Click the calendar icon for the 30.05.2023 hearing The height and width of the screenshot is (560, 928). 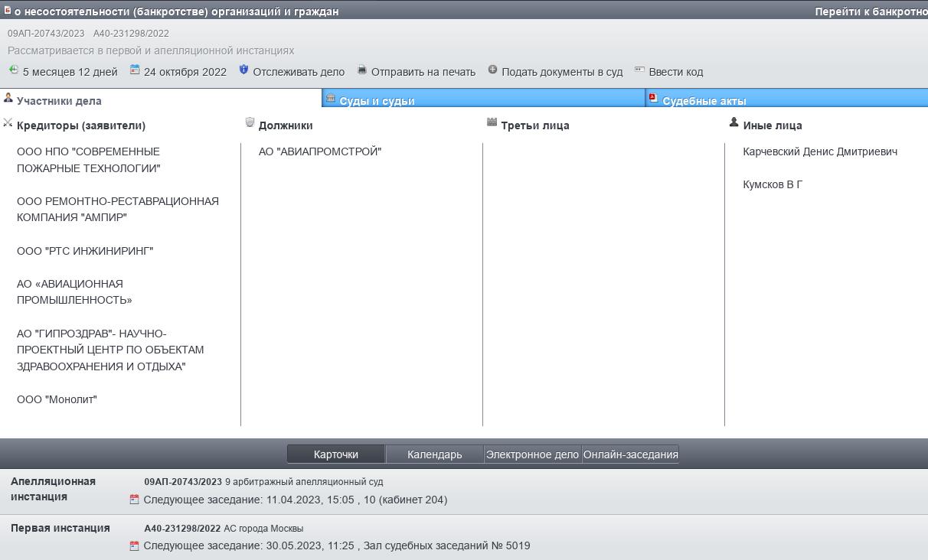(134, 546)
